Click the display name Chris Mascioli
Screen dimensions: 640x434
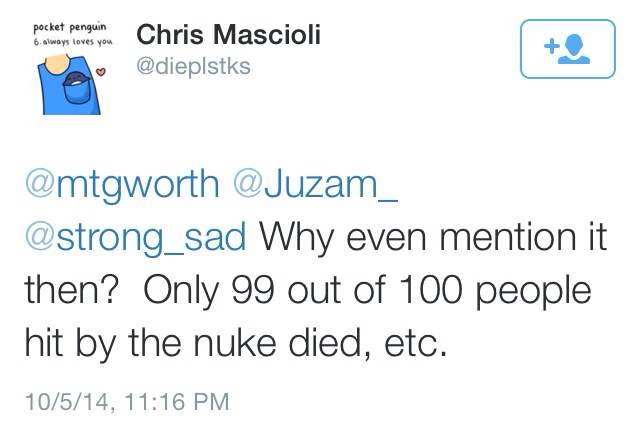pyautogui.click(x=228, y=37)
